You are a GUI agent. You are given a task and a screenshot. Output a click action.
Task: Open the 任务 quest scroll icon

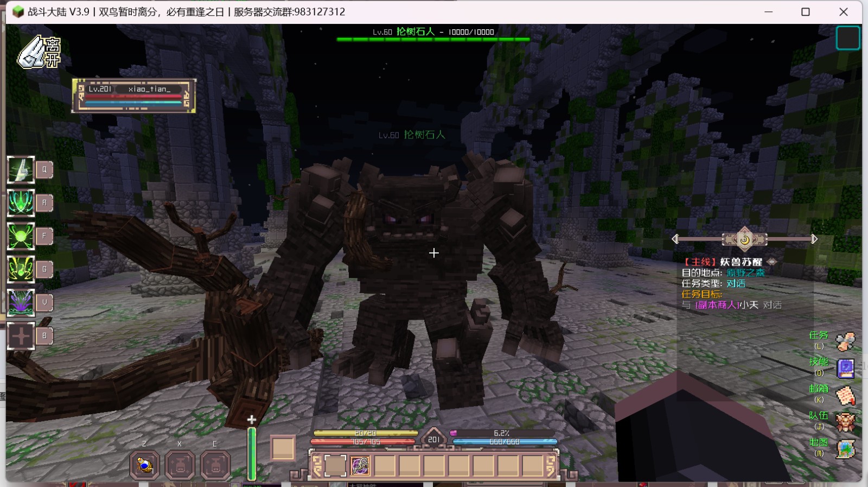[845, 341]
